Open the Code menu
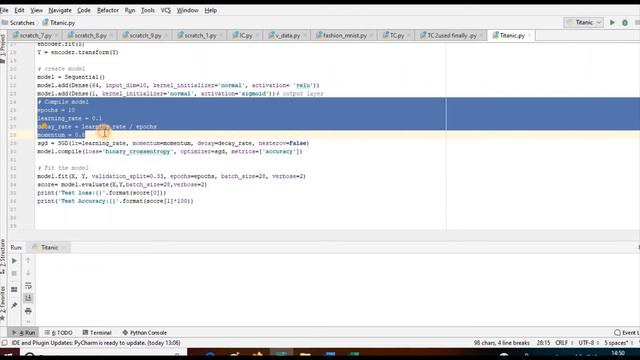The height and width of the screenshot is (360, 640). (x=84, y=10)
